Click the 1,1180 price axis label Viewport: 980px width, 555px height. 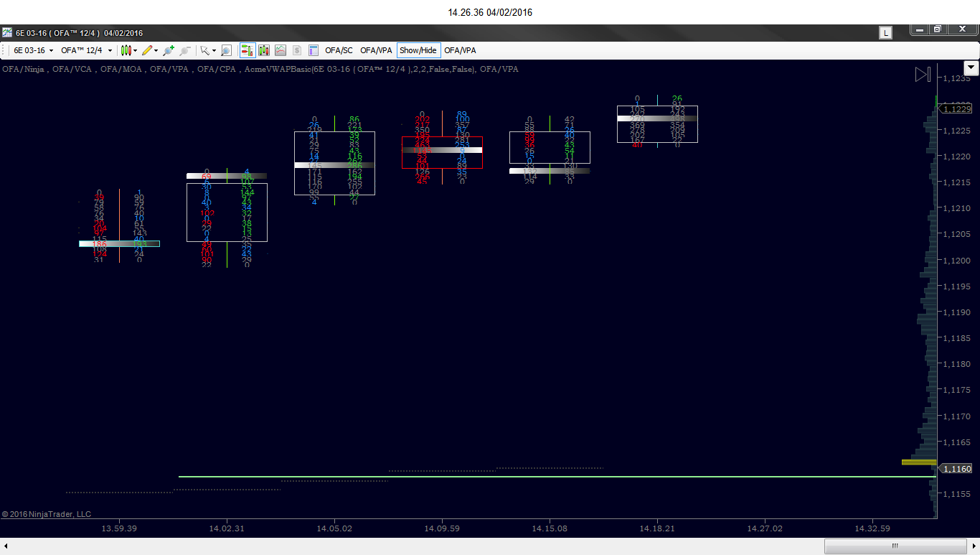coord(958,364)
